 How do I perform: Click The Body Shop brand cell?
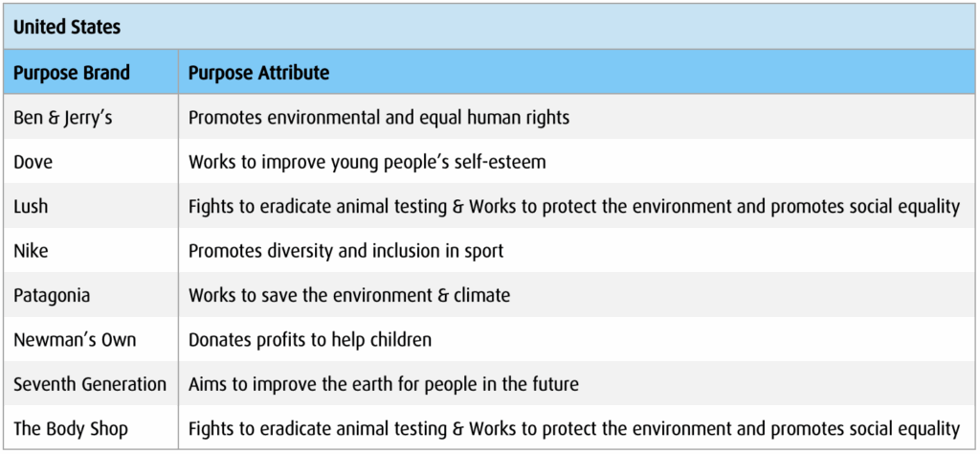pyautogui.click(x=70, y=428)
